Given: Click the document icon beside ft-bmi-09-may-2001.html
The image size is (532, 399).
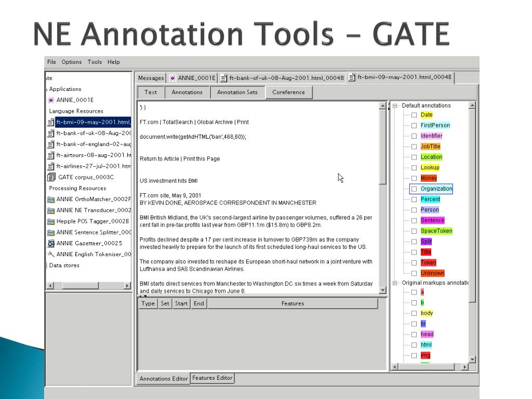Looking at the screenshot, I should click(51, 122).
